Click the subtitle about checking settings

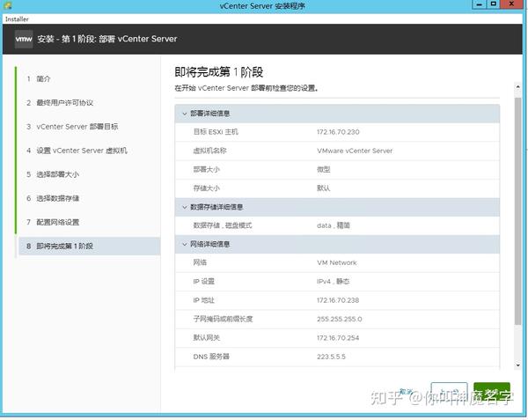(x=246, y=88)
